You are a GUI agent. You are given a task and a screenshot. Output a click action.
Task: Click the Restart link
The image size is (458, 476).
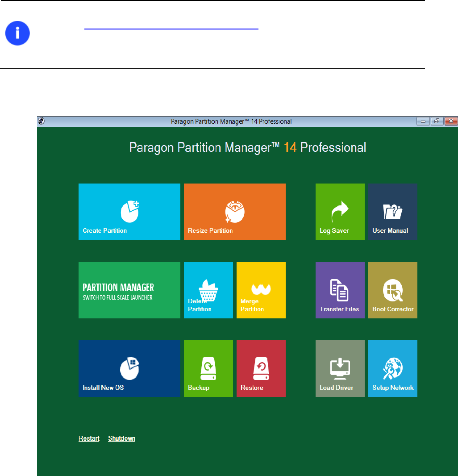89,438
